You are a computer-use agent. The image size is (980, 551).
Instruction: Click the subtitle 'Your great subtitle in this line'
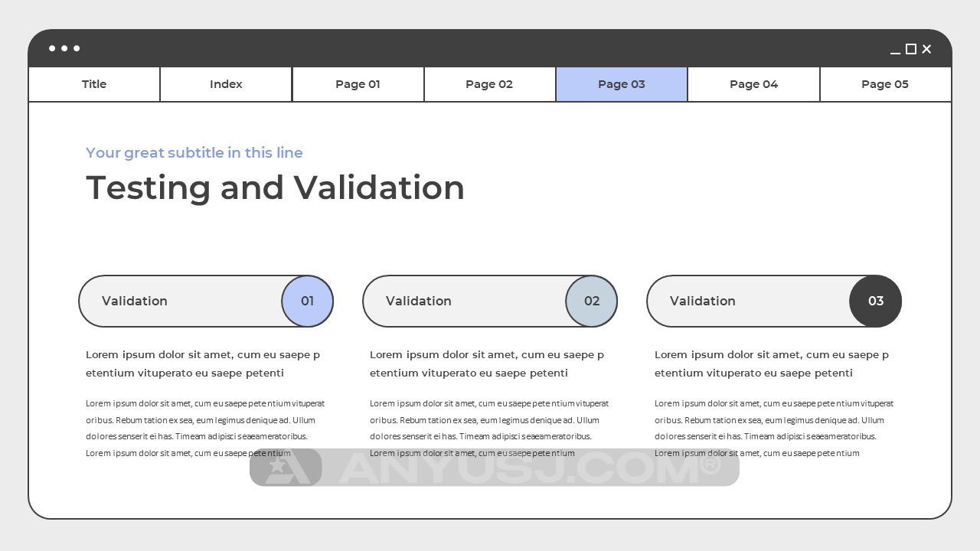click(194, 152)
